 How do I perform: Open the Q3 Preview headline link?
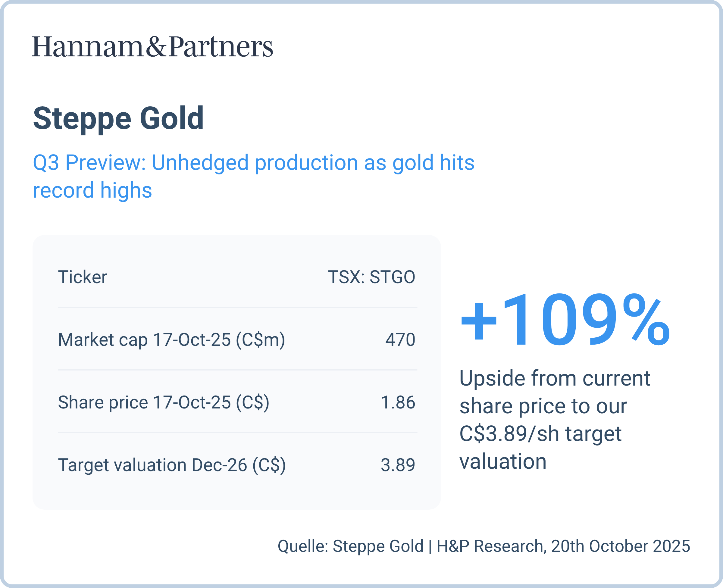[253, 176]
